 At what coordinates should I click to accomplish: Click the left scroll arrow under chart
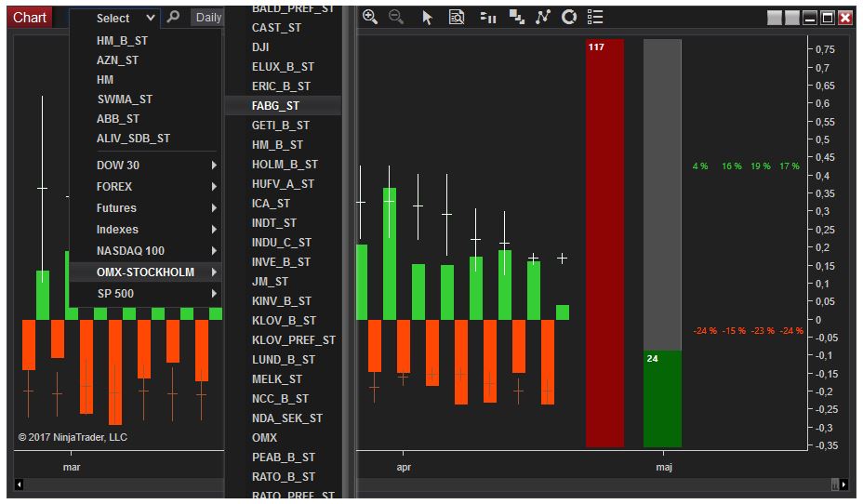coord(19,484)
